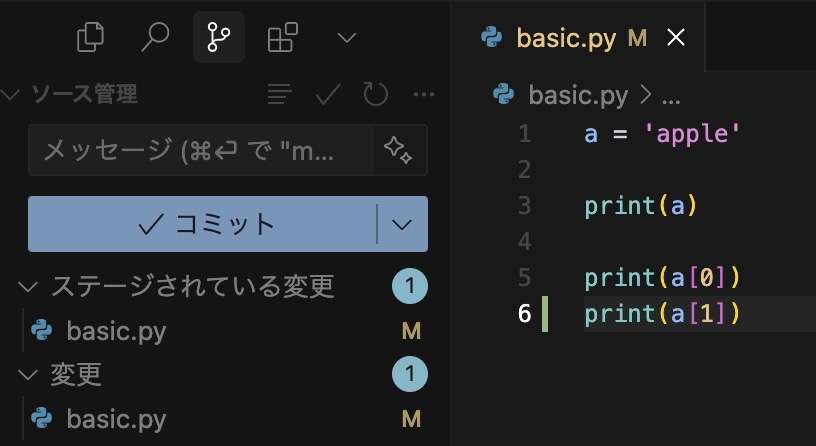Select the basic.py editor tab
This screenshot has width=816, height=446.
578,37
